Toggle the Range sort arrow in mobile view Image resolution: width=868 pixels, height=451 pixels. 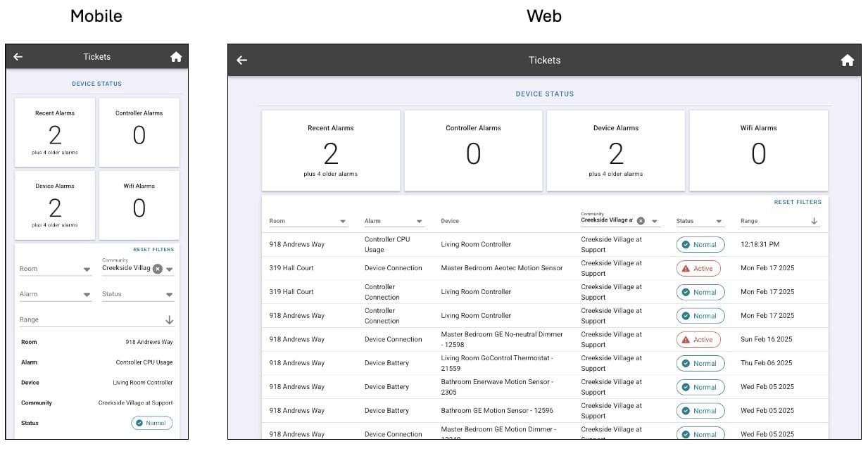(169, 320)
